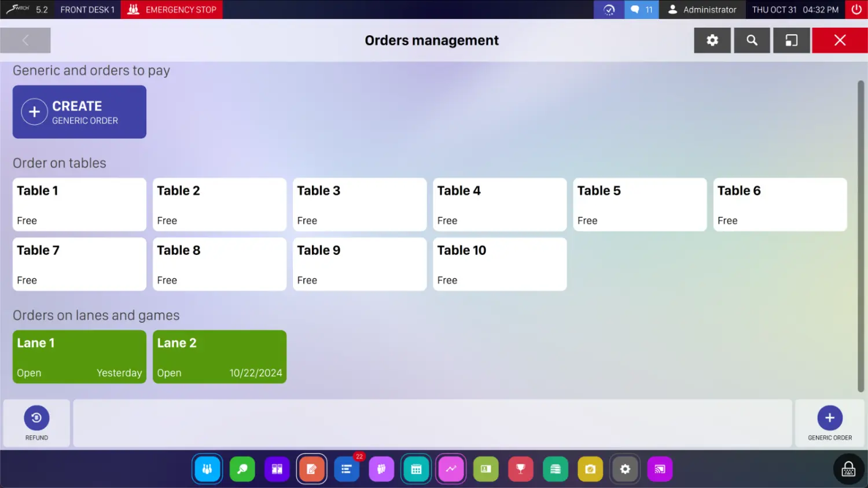This screenshot has width=868, height=488.
Task: Open the green stacked-layers app in dock
Action: pyautogui.click(x=556, y=469)
